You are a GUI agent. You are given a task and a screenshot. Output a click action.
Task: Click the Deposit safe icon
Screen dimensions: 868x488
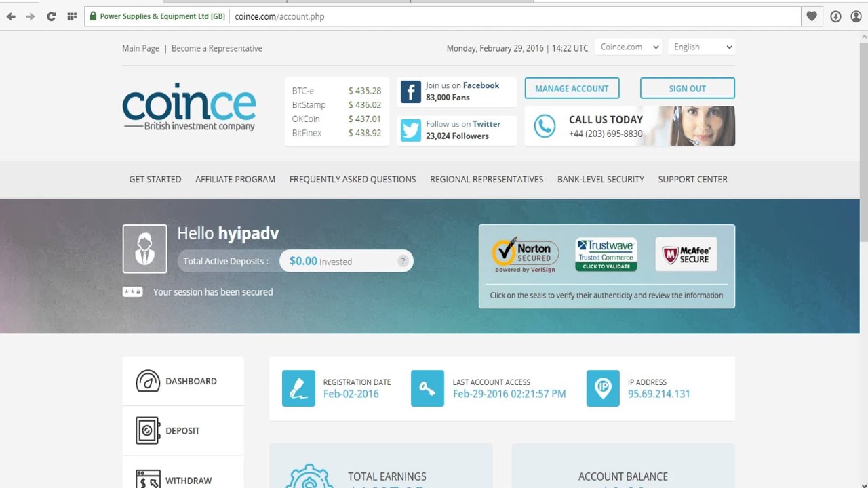148,430
